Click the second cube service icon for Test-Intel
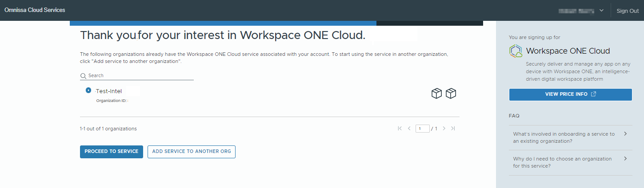The image size is (644, 188). pyautogui.click(x=451, y=94)
